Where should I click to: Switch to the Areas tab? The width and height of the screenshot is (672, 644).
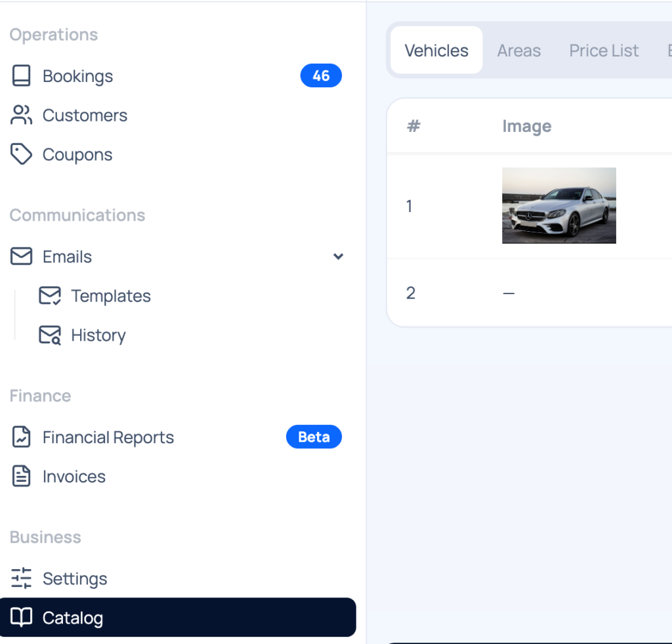coord(518,51)
